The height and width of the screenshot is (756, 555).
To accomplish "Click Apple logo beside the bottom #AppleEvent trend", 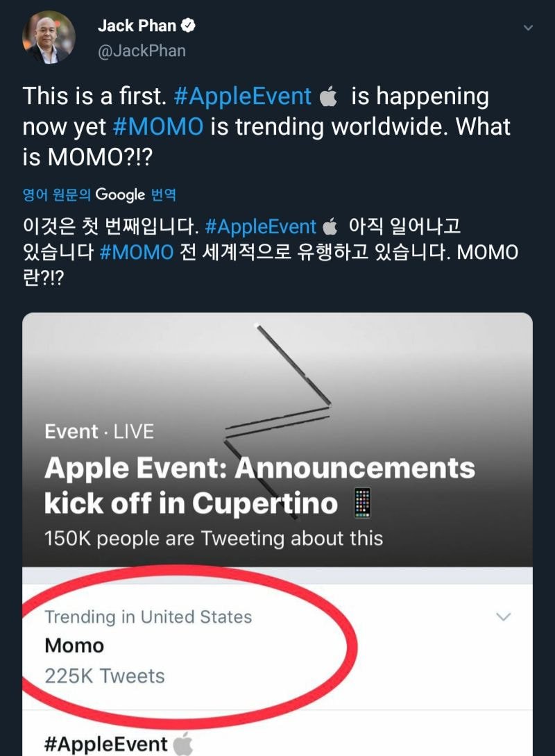I will click(182, 744).
